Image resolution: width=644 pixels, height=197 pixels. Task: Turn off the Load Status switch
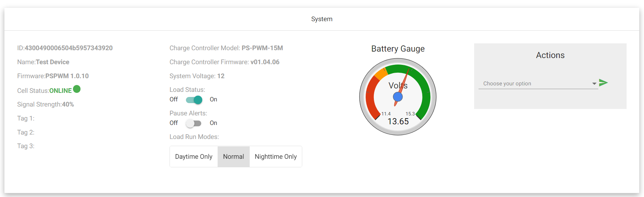tap(194, 100)
